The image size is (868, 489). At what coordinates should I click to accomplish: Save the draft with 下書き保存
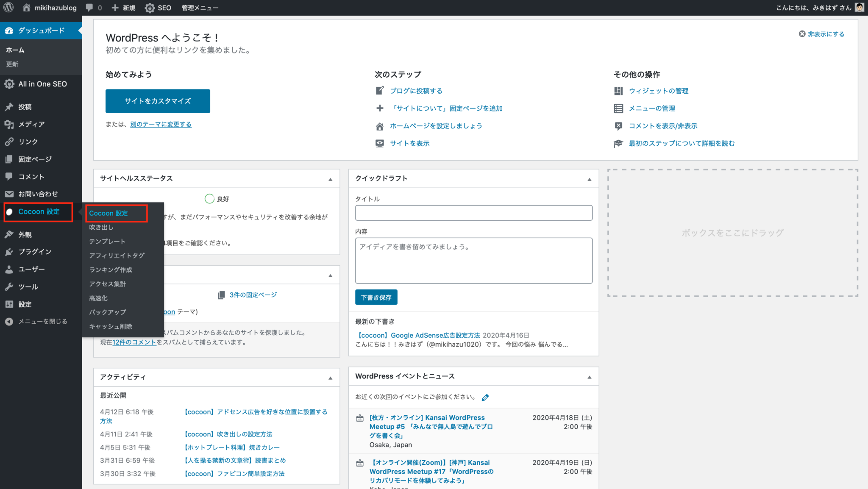[x=376, y=297]
